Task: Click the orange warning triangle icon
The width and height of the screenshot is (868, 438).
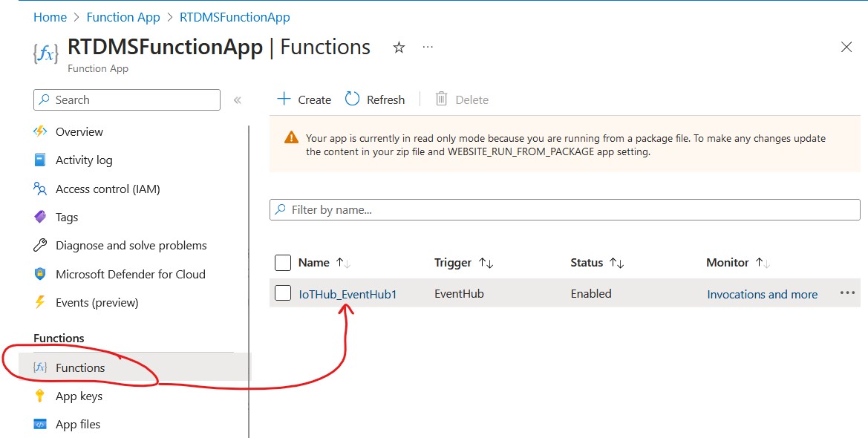Action: click(x=291, y=137)
